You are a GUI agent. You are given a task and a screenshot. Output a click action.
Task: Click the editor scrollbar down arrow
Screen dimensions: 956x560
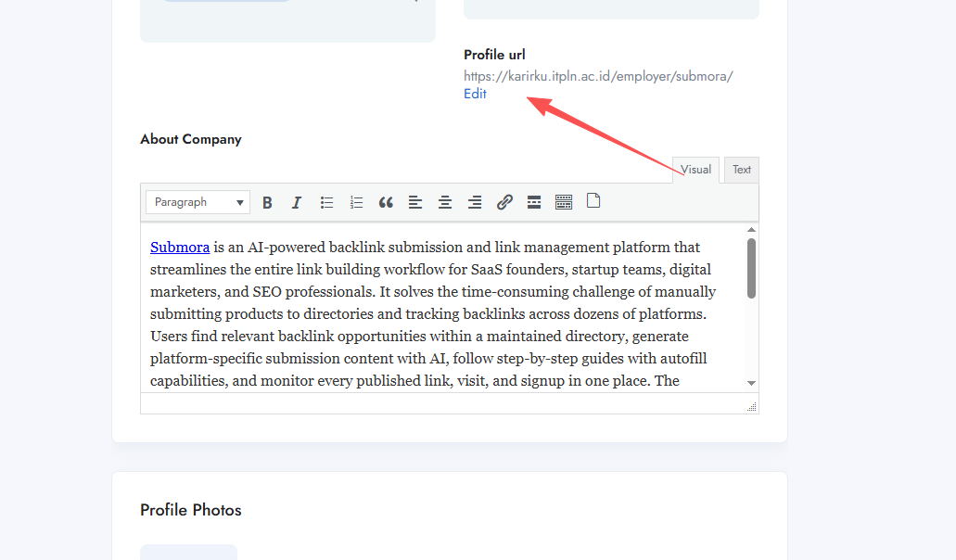point(751,383)
